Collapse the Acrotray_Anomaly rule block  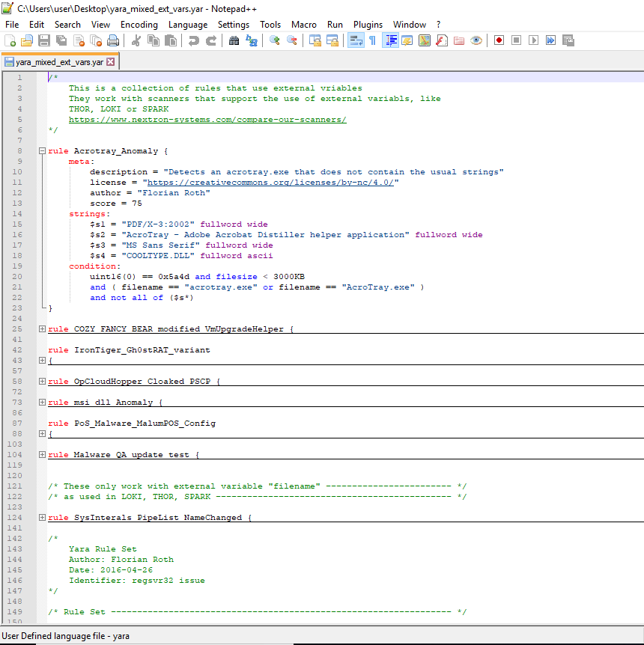click(x=42, y=150)
